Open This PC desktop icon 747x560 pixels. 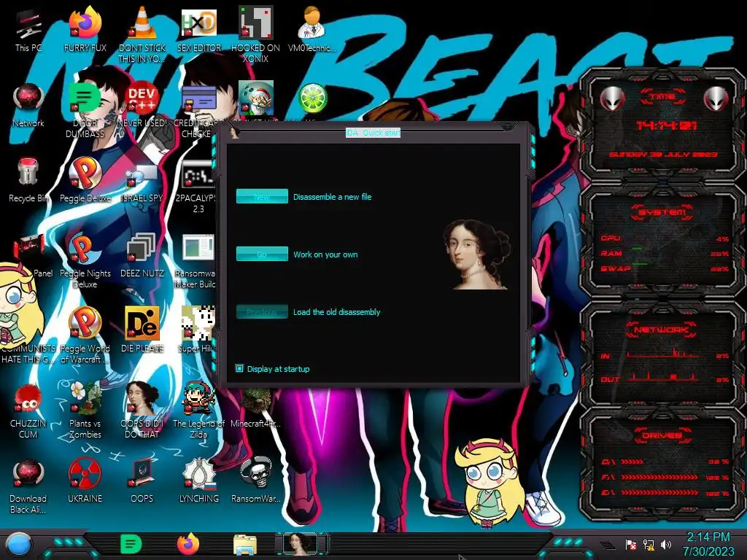pos(28,31)
